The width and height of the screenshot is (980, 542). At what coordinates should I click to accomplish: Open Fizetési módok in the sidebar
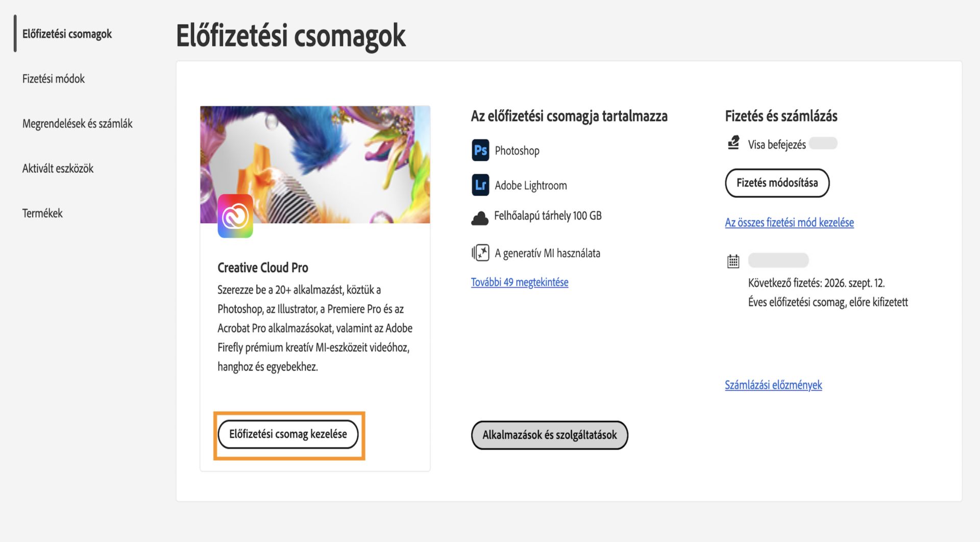coord(53,79)
